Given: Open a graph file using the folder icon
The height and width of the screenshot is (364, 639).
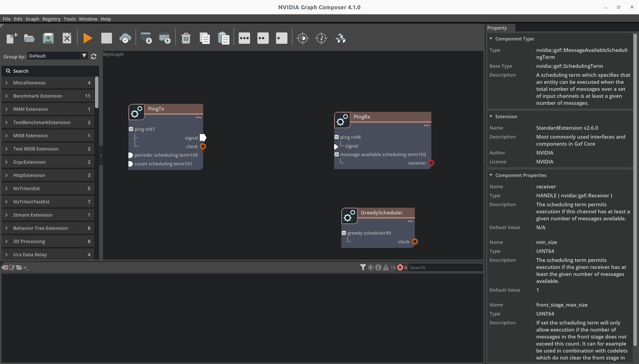Looking at the screenshot, I should click(x=29, y=38).
